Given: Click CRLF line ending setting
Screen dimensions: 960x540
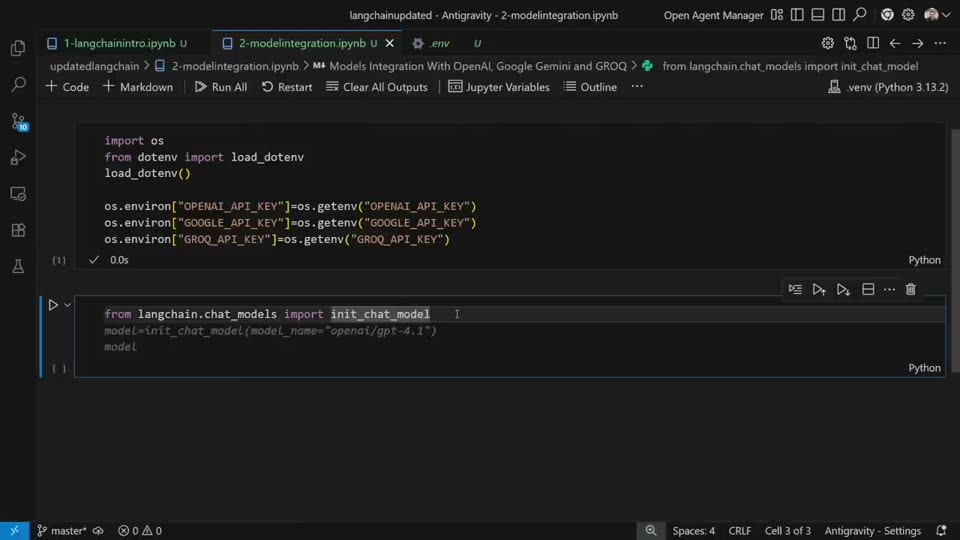Looking at the screenshot, I should pos(740,531).
